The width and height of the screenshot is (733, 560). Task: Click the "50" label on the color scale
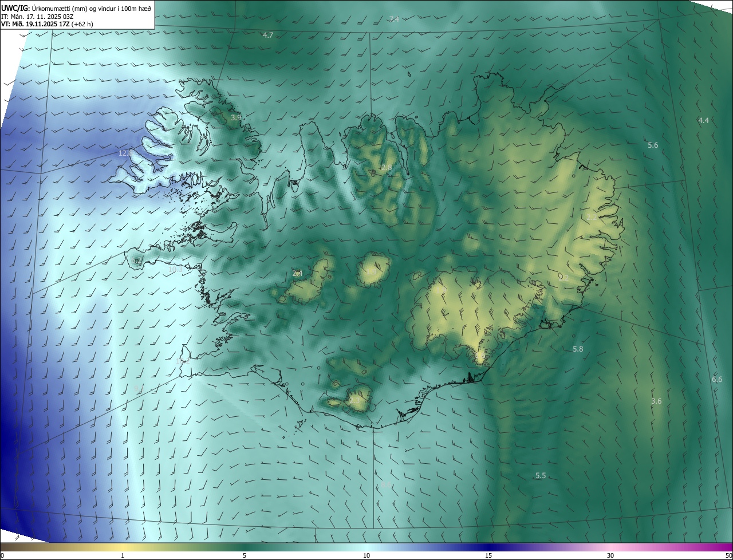pos(728,555)
